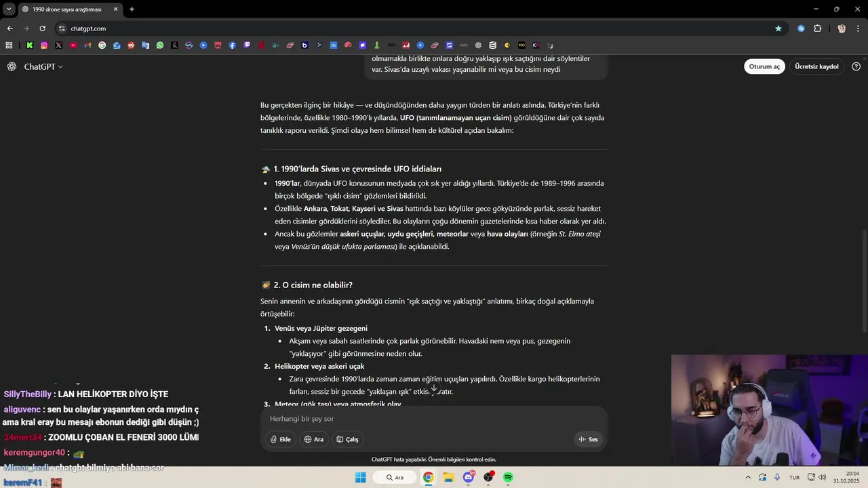Open the Reddit bookmark icon
868x488 pixels.
[131, 45]
